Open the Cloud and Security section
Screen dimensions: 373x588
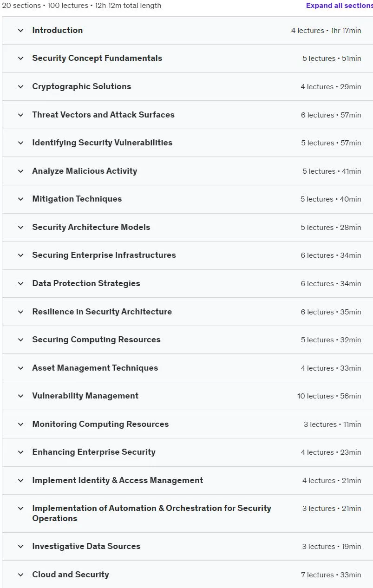[188, 575]
